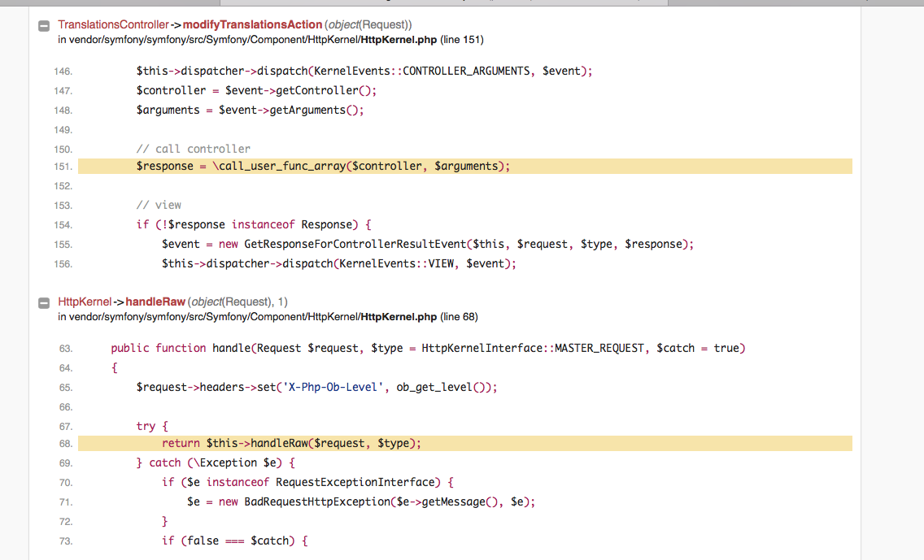
Task: Click the BadRequestHttpException code line
Action: (361, 502)
